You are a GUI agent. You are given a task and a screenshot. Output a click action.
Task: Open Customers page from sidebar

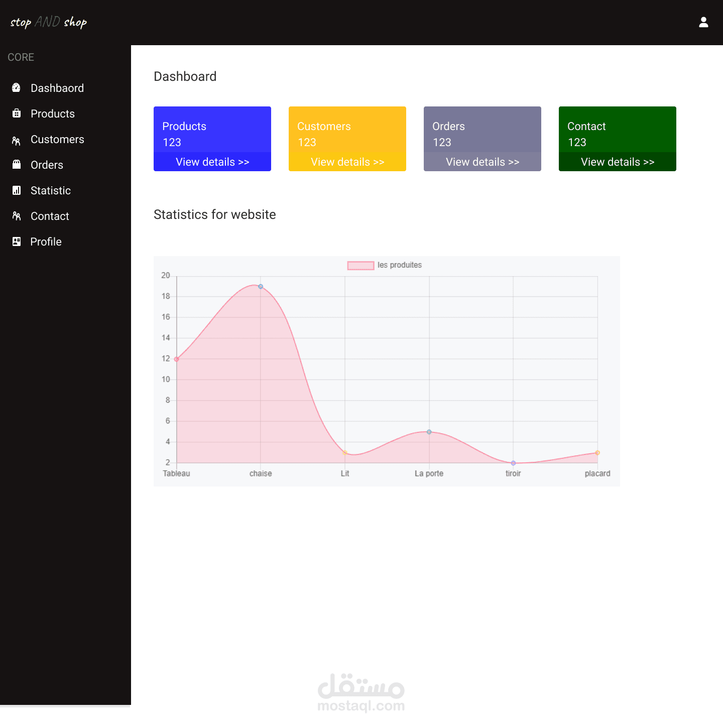tap(57, 140)
